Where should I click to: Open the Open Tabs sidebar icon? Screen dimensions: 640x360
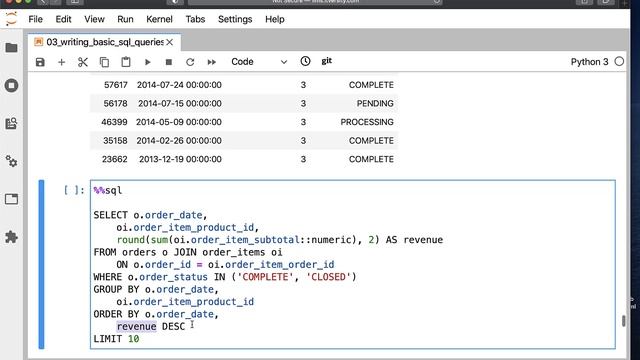tap(11, 199)
